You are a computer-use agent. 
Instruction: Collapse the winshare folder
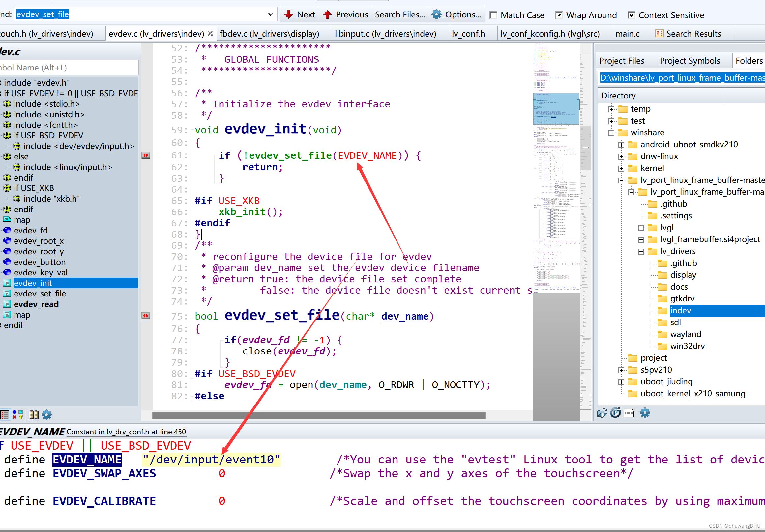tap(611, 133)
